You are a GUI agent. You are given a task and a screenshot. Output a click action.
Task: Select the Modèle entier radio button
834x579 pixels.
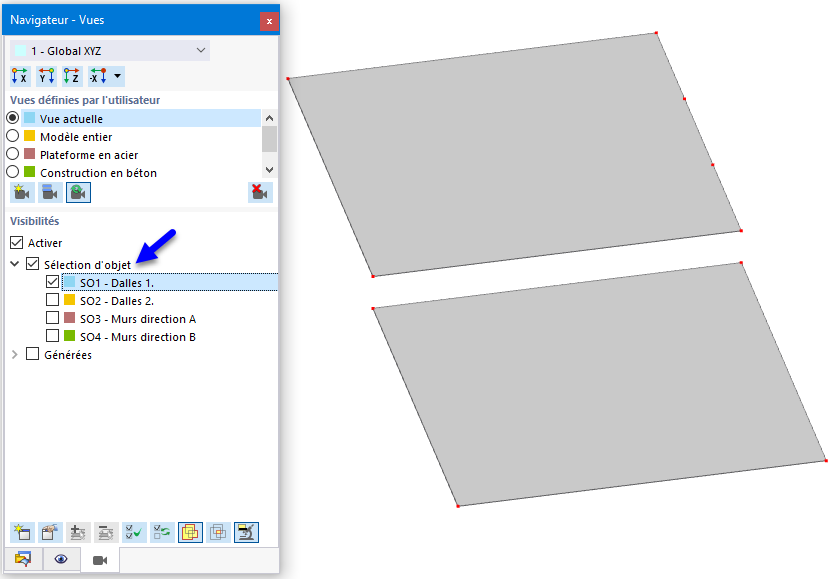click(x=13, y=136)
